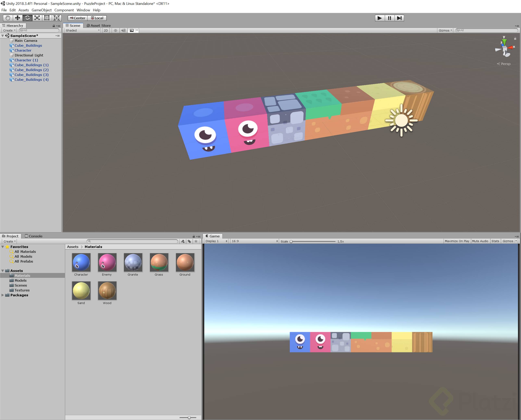
Task: Switch Scene view to 2D mode
Action: pos(106,30)
